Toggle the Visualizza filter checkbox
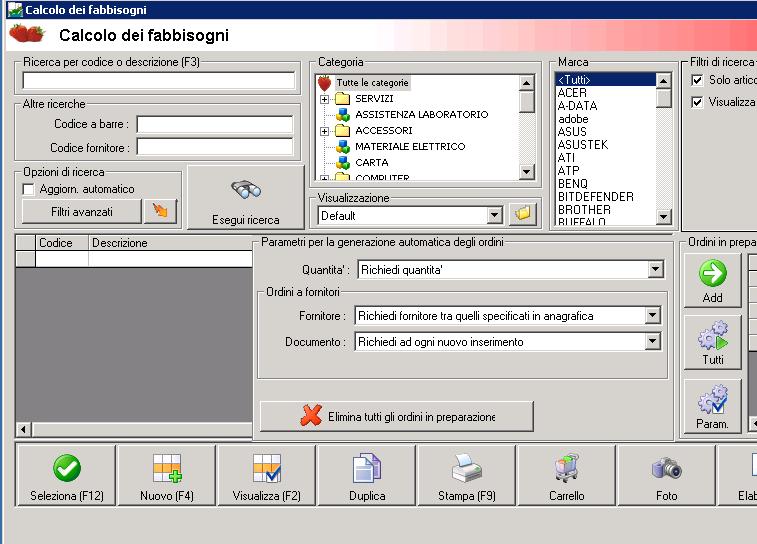Viewport: 757px width, 544px height. pos(697,102)
